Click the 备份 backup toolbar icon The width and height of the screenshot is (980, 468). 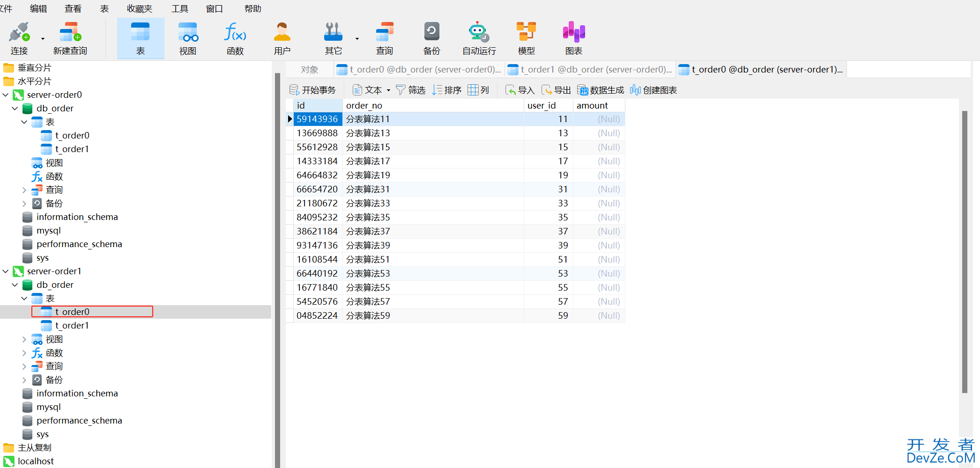click(431, 38)
